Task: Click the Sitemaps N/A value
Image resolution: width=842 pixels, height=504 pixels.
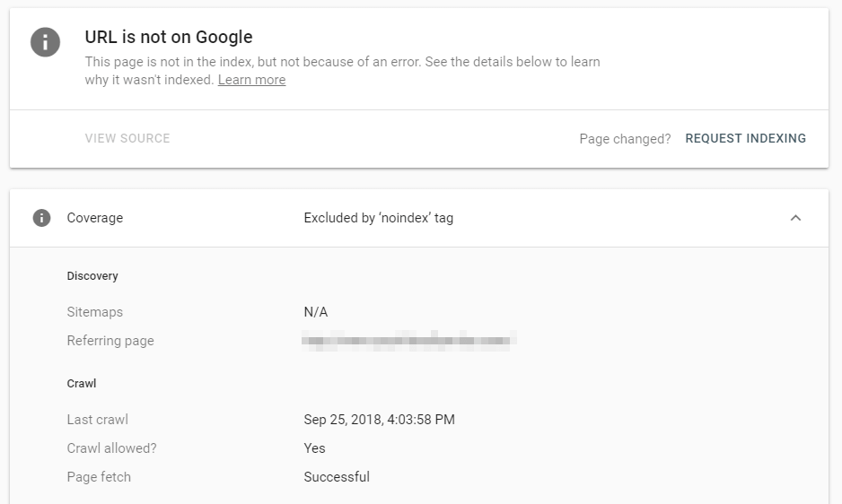Action: pyautogui.click(x=316, y=312)
